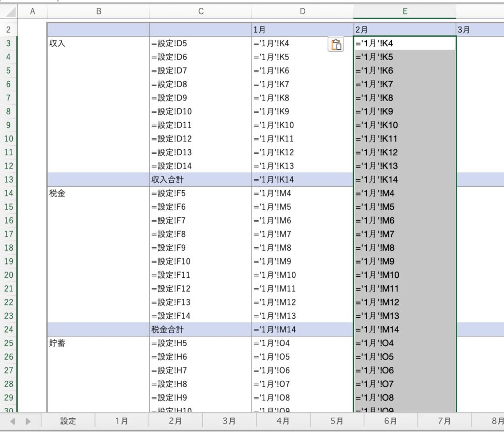Select the 7月 sheet tab
The width and height of the screenshot is (504, 432).
444,421
